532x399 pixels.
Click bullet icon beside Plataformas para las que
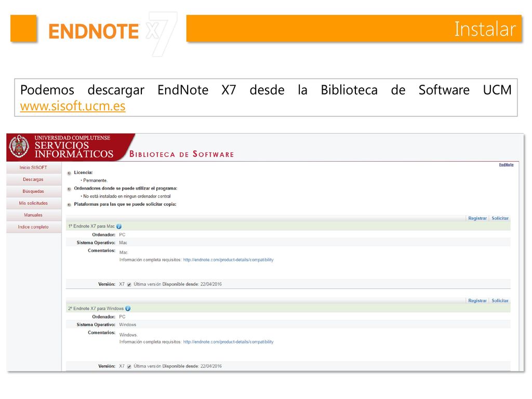(69, 205)
